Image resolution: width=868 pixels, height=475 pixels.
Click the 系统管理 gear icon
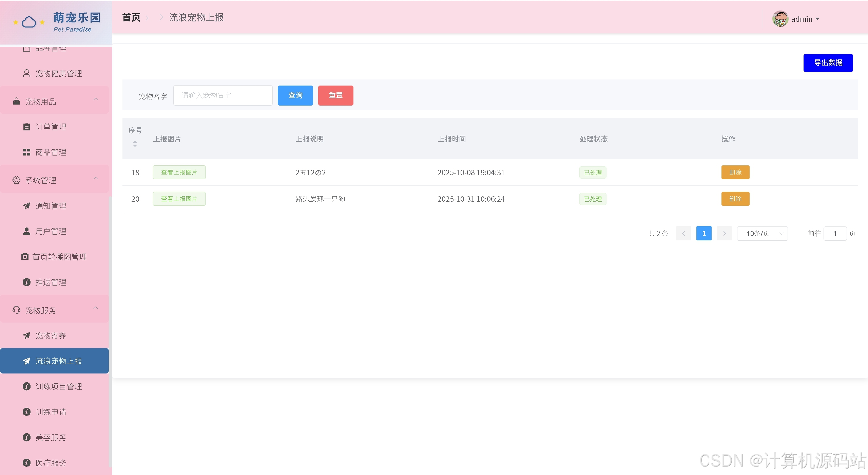coord(16,180)
